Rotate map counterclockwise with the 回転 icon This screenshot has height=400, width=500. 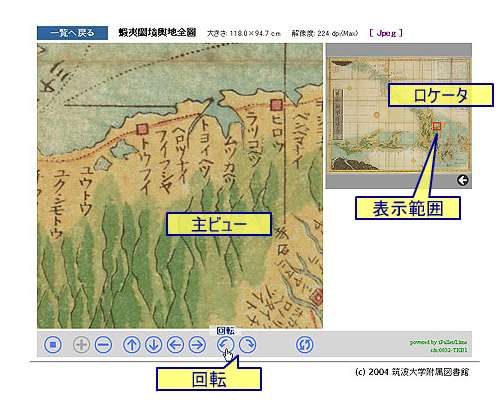tap(225, 345)
